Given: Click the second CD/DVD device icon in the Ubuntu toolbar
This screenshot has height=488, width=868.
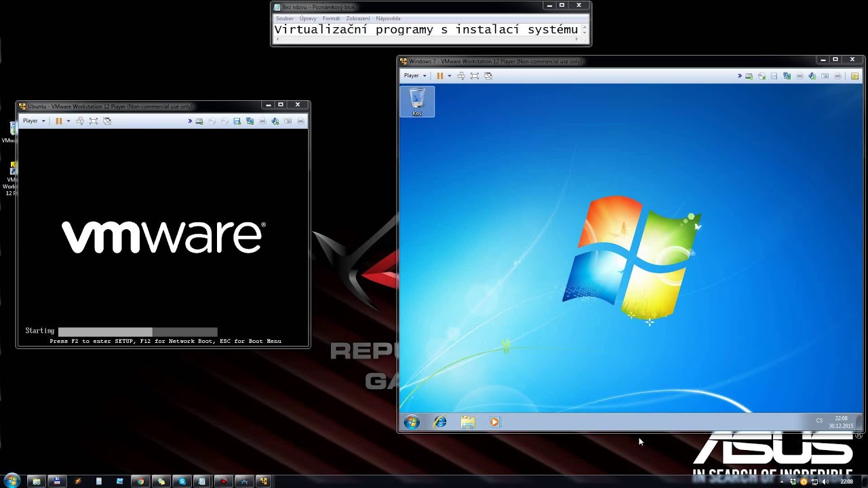Looking at the screenshot, I should pos(224,121).
